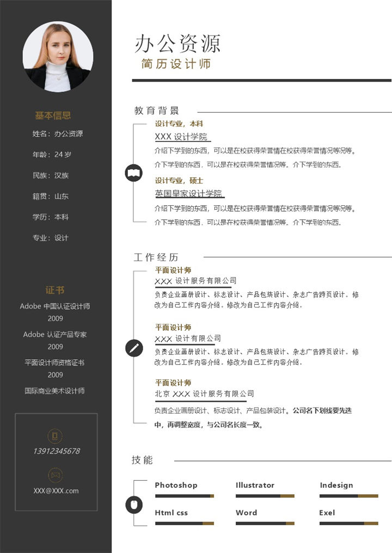
Task: Click 平面设计师资格证书 certificate text
Action: [54, 362]
